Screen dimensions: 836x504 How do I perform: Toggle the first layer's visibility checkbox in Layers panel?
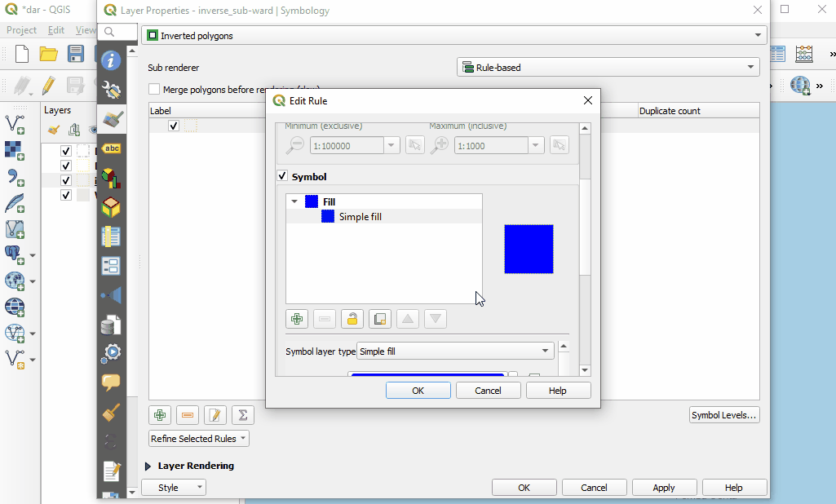tap(67, 151)
